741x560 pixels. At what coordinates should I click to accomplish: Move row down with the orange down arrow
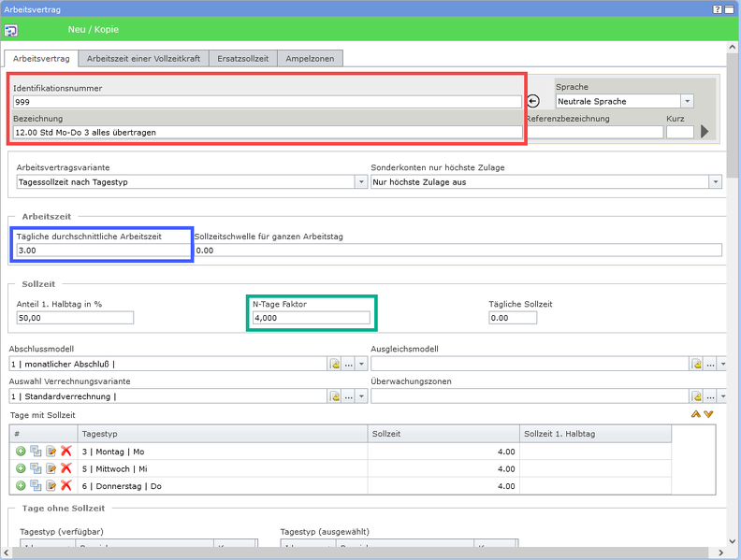[x=708, y=414]
